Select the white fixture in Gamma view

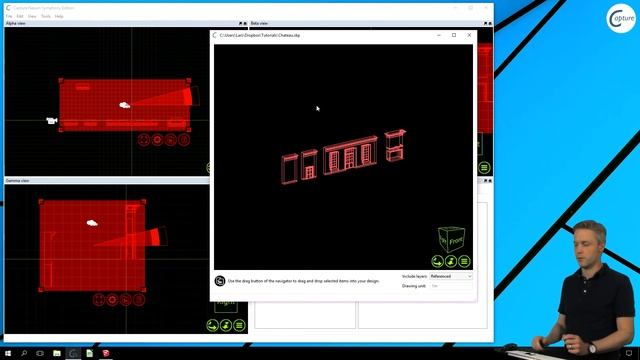pyautogui.click(x=92, y=223)
